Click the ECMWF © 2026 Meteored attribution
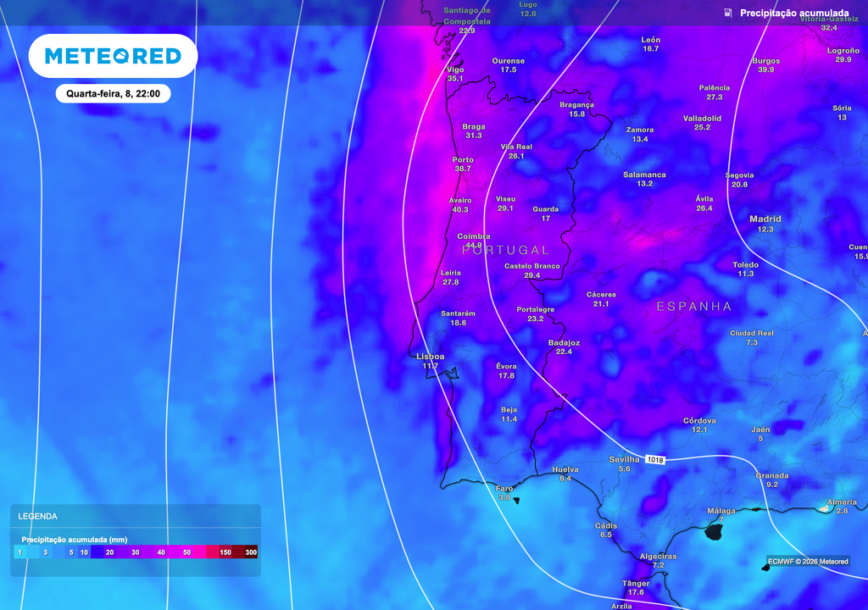The width and height of the screenshot is (868, 610). coord(808,562)
